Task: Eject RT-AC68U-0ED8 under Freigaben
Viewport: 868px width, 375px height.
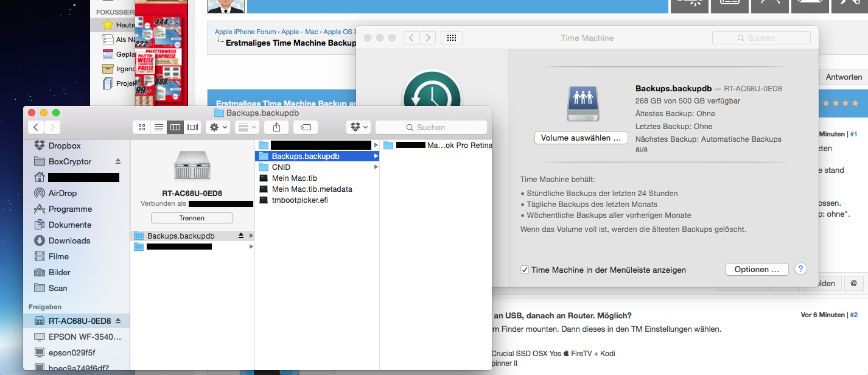Action: coord(118,321)
